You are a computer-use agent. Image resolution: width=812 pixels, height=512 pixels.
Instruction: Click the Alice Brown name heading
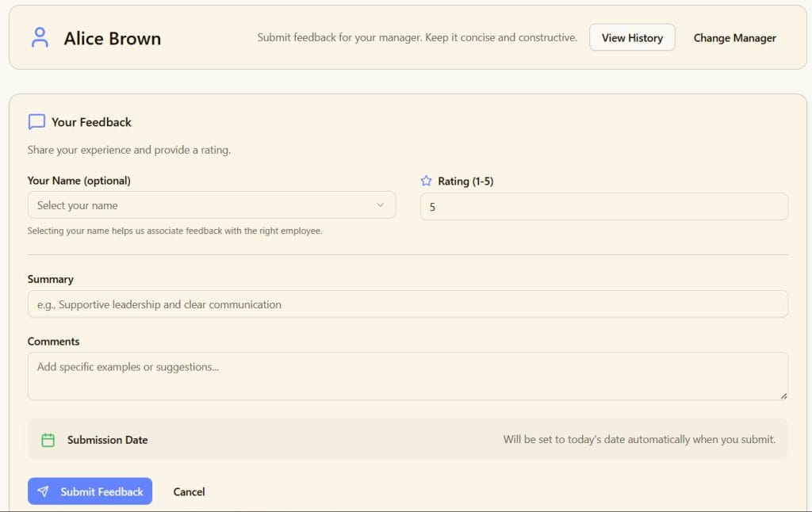[113, 38]
